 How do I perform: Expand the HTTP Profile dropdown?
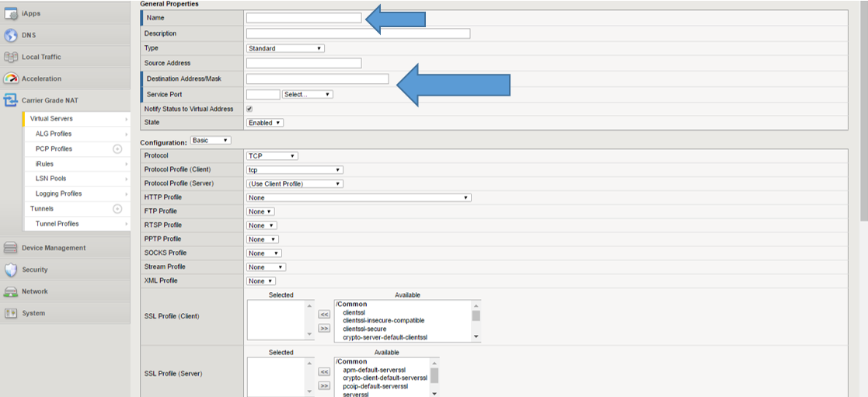pos(358,197)
